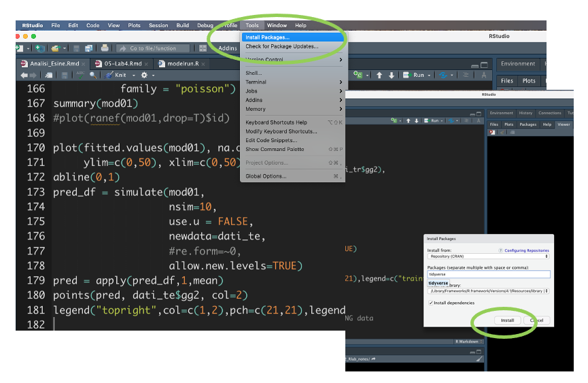Viewport: 588px width, 383px height.
Task: Select the tidyverse autocomplete suggestion
Action: pos(438,282)
